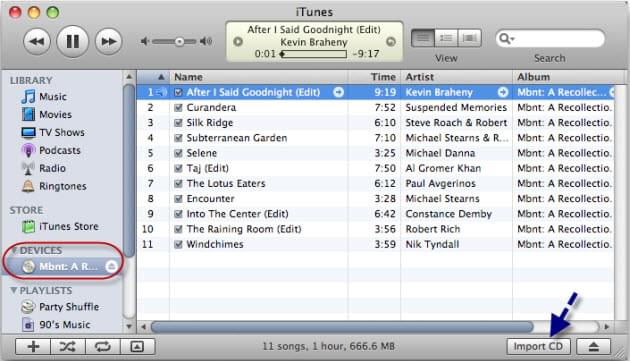Screen dimensions: 630x361
Task: Uncheck the Taj (Edit) track
Action: point(178,168)
